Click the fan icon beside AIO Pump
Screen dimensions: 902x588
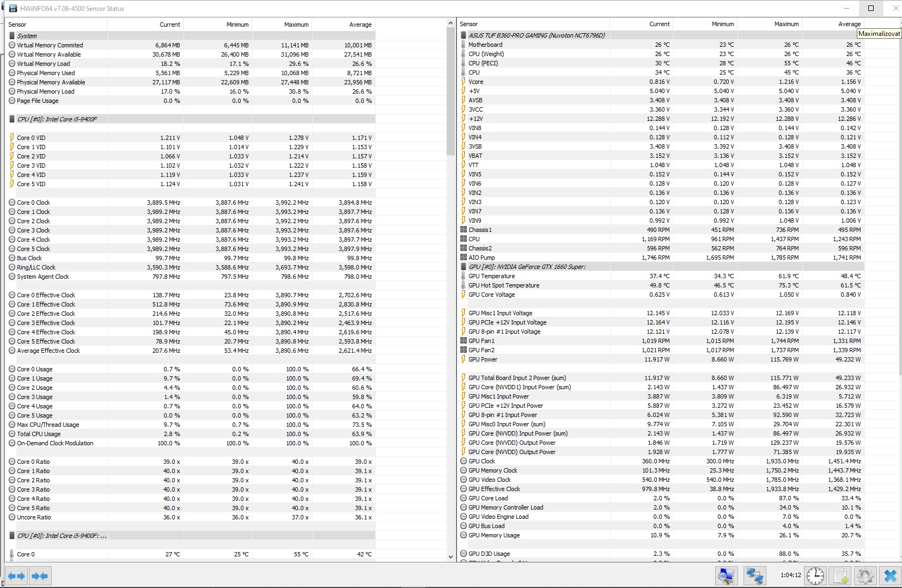(464, 258)
